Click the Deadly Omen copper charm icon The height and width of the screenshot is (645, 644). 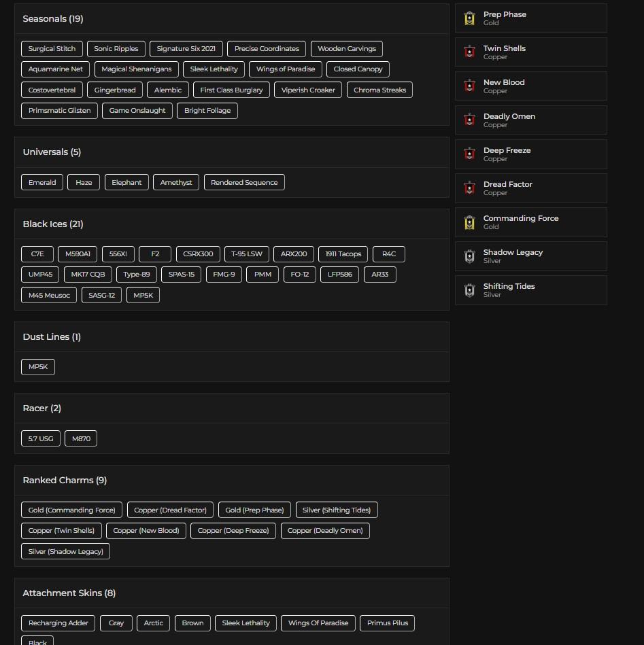pyautogui.click(x=469, y=120)
